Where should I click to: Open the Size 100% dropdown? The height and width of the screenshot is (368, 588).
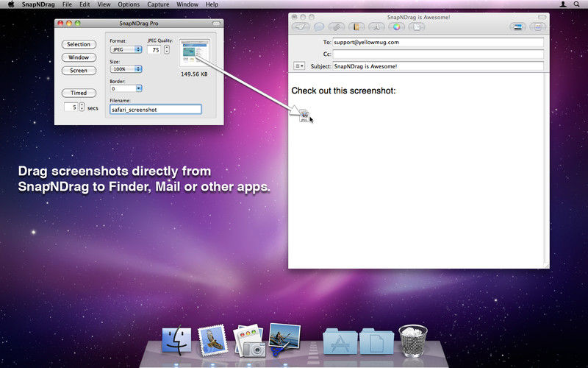pyautogui.click(x=126, y=69)
